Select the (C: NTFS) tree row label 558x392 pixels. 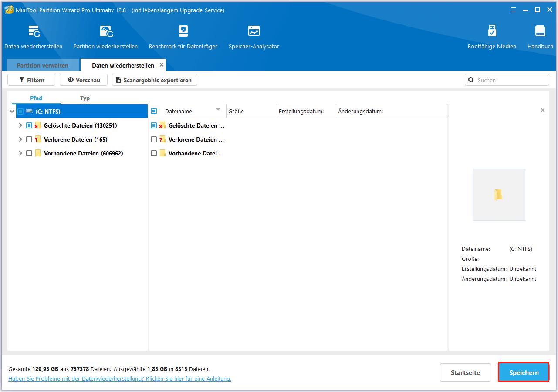pyautogui.click(x=48, y=112)
